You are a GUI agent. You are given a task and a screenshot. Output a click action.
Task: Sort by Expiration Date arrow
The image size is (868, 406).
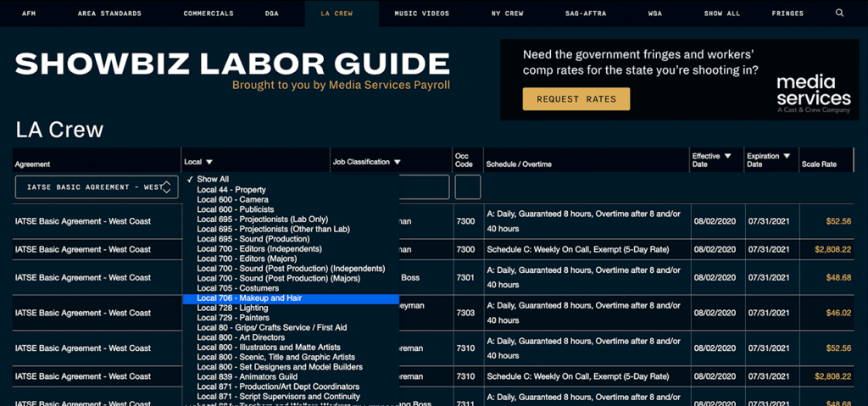click(x=787, y=156)
